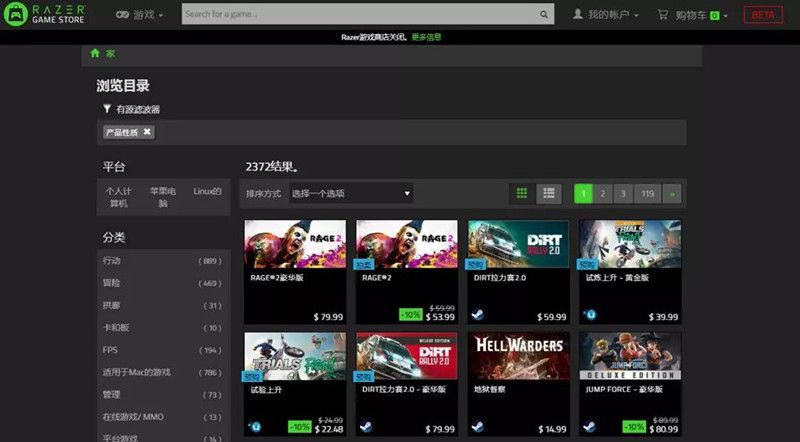
Task: Remove the 产品性质 filter tag
Action: [x=147, y=132]
